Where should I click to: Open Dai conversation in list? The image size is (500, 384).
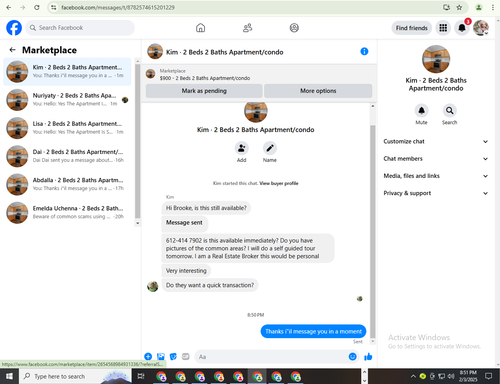(67, 156)
